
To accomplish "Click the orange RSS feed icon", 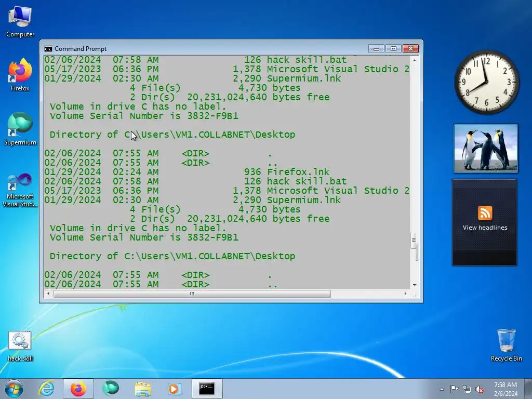I will tap(485, 213).
